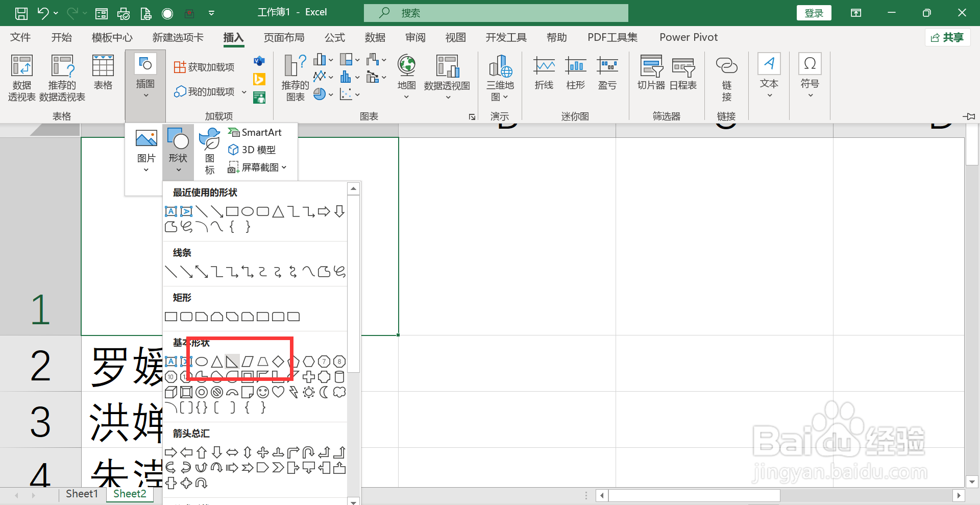The image size is (980, 505).
Task: Click the shapes panel scroll-up arrow
Action: coord(353,189)
